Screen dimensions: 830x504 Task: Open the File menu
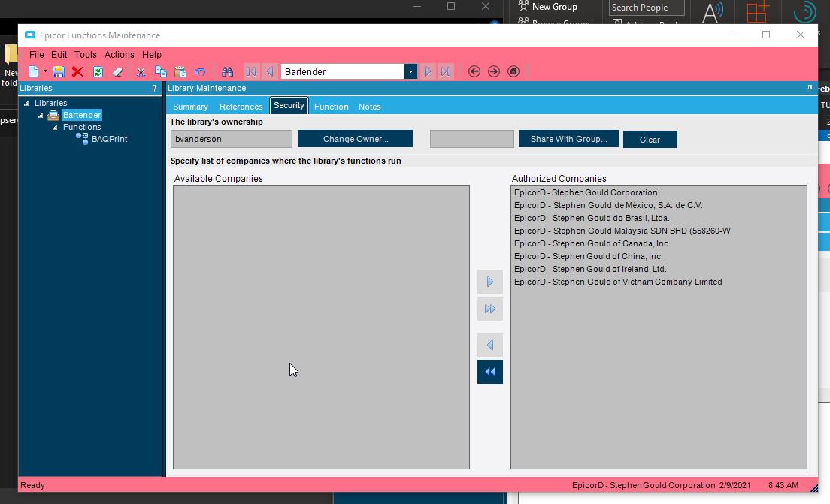click(x=37, y=55)
